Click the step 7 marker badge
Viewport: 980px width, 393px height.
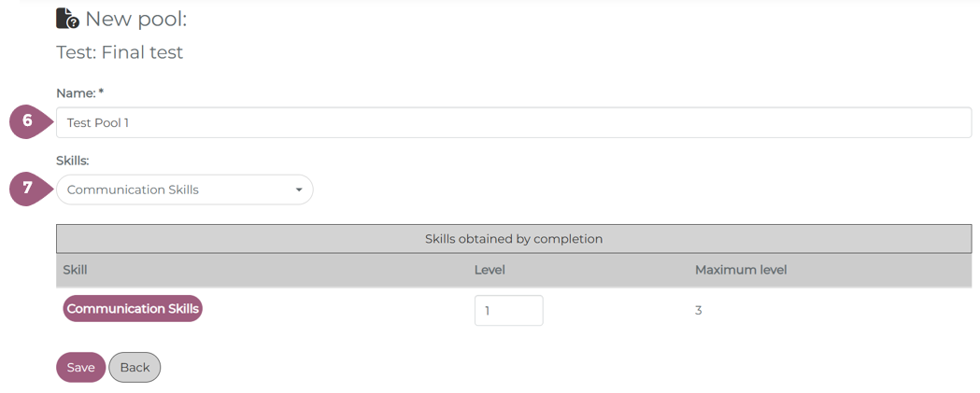(x=28, y=189)
